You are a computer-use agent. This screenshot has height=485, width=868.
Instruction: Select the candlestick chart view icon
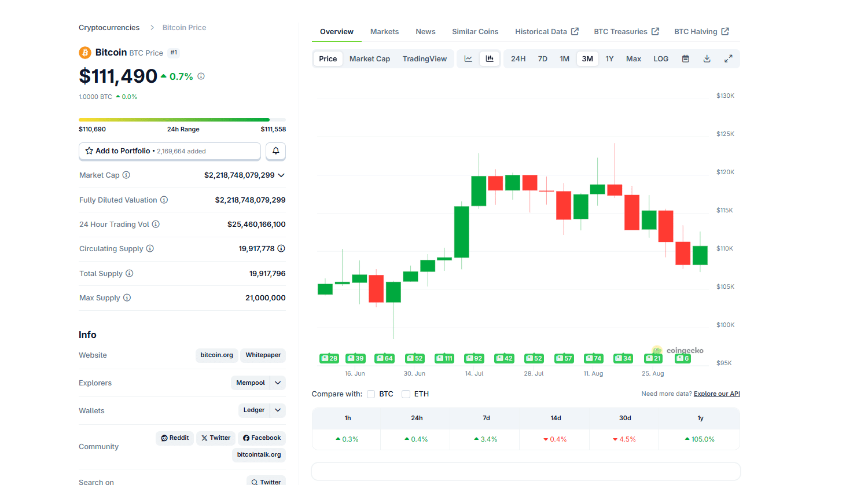click(x=490, y=58)
